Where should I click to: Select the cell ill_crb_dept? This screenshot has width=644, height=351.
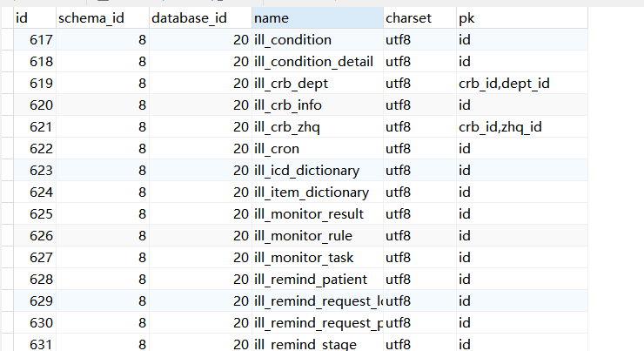coord(318,84)
